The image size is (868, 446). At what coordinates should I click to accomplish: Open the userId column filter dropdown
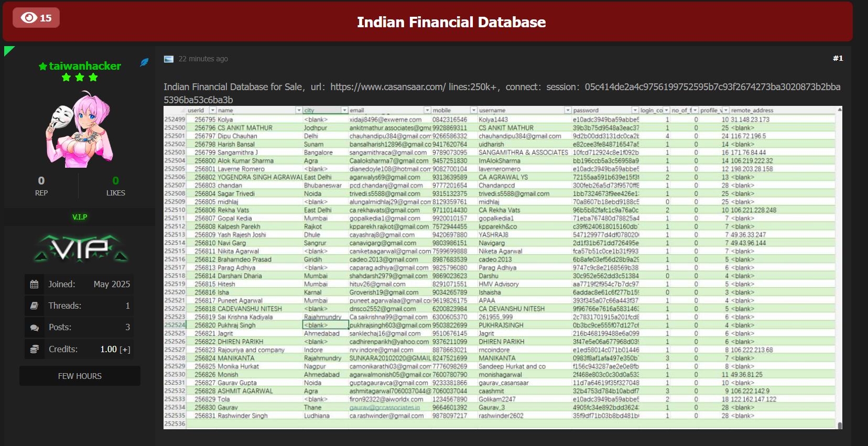pyautogui.click(x=213, y=110)
